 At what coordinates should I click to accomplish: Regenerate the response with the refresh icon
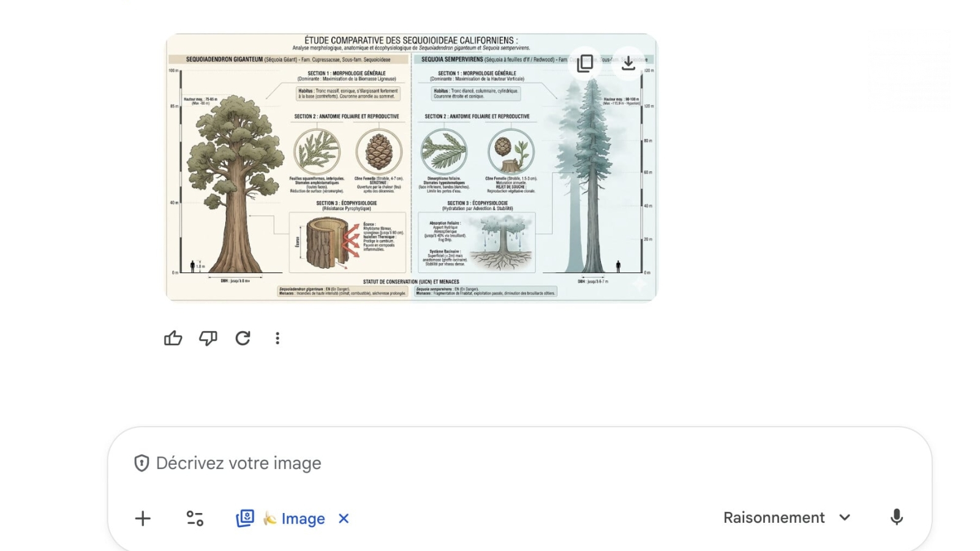(243, 338)
